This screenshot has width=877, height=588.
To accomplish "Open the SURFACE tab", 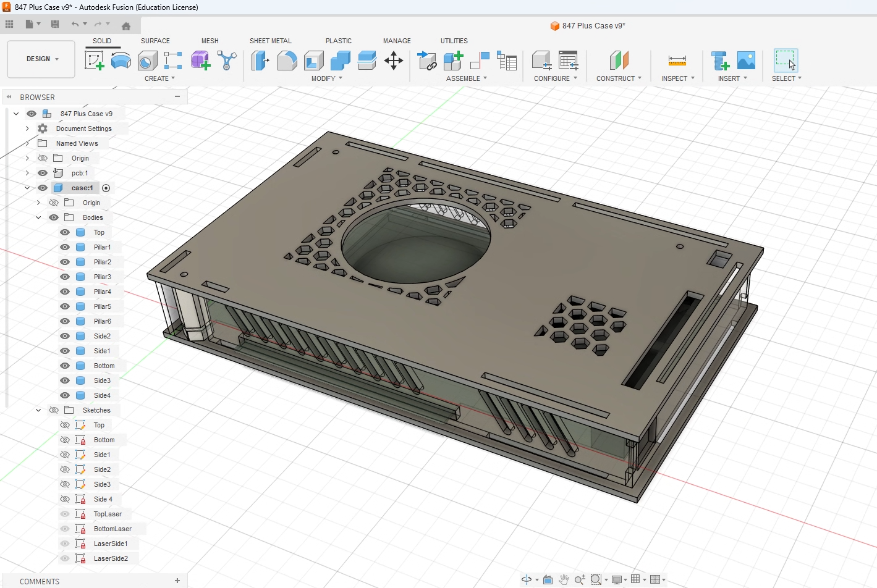I will pos(155,41).
